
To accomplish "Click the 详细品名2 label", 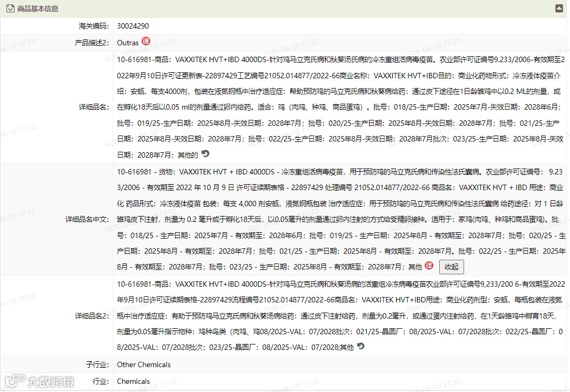I will coord(92,316).
